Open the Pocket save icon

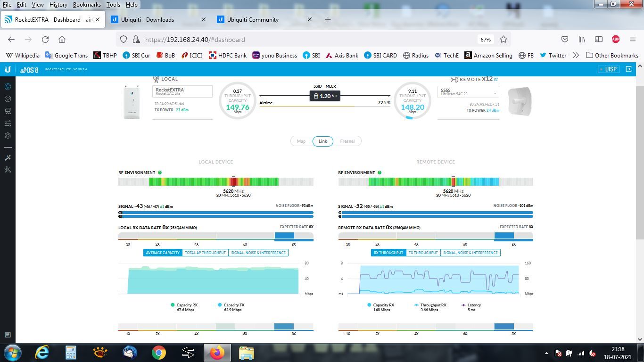point(565,40)
